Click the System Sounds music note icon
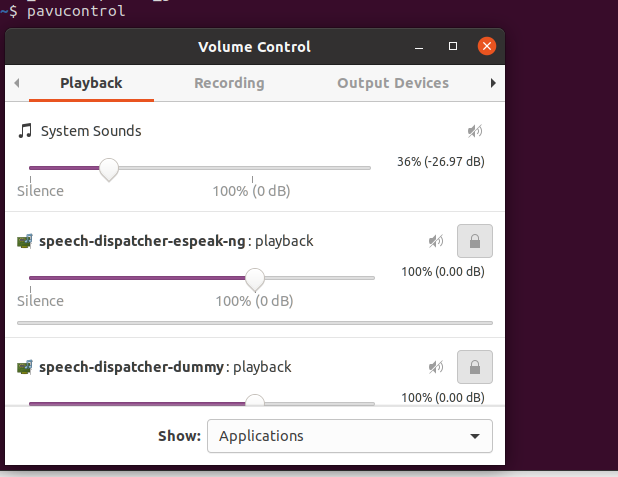 pos(25,131)
